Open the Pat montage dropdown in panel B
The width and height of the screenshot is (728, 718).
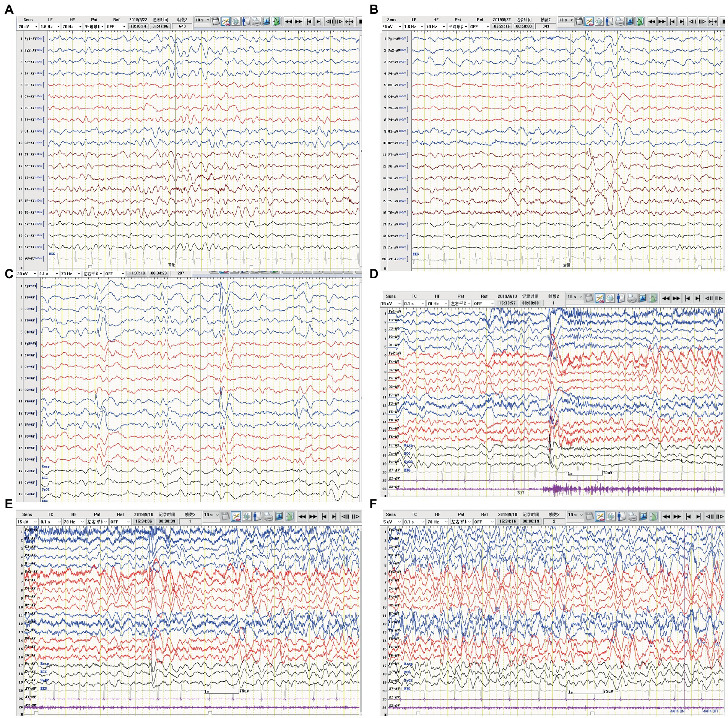[x=458, y=26]
